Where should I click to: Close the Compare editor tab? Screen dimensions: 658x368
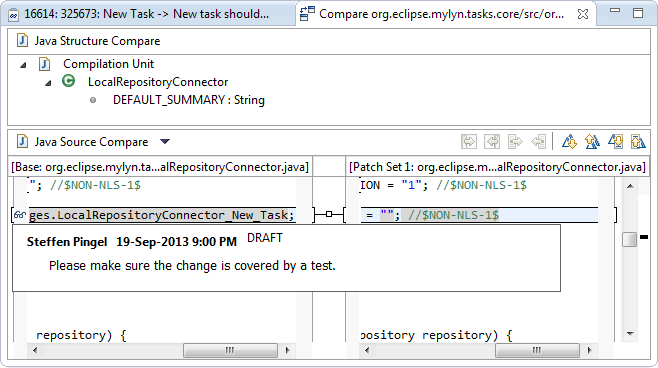[582, 14]
